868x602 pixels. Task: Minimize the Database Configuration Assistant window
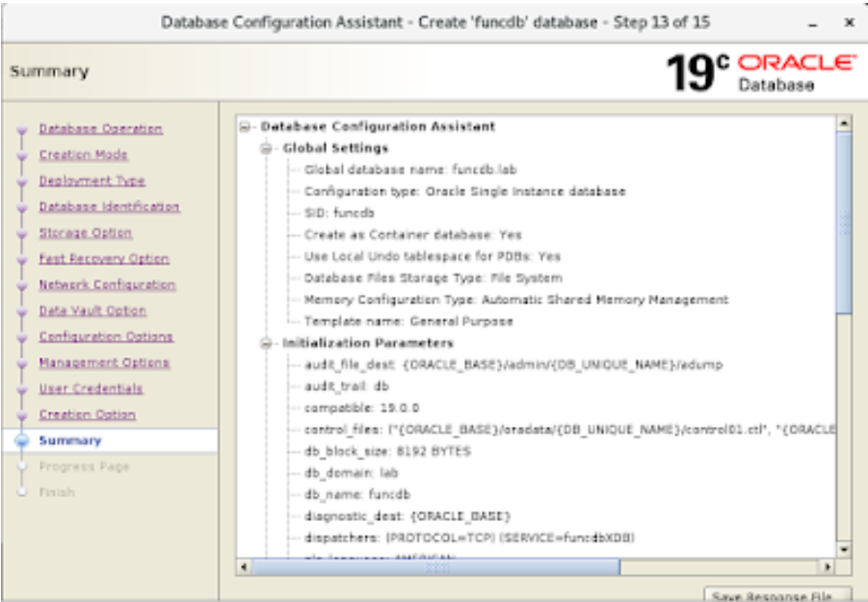pos(813,23)
